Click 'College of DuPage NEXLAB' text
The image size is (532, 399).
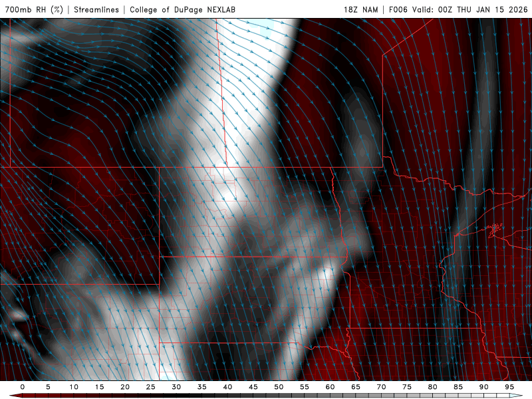[182, 9]
